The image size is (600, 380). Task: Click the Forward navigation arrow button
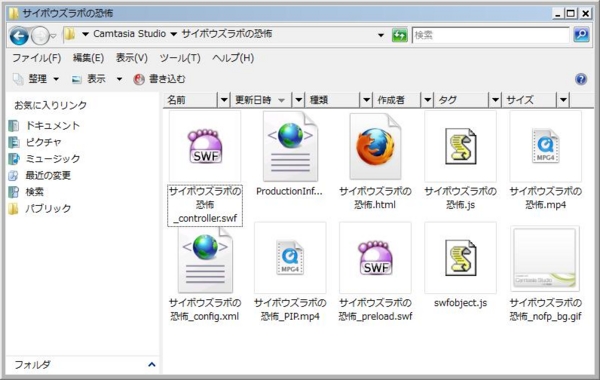pos(40,36)
